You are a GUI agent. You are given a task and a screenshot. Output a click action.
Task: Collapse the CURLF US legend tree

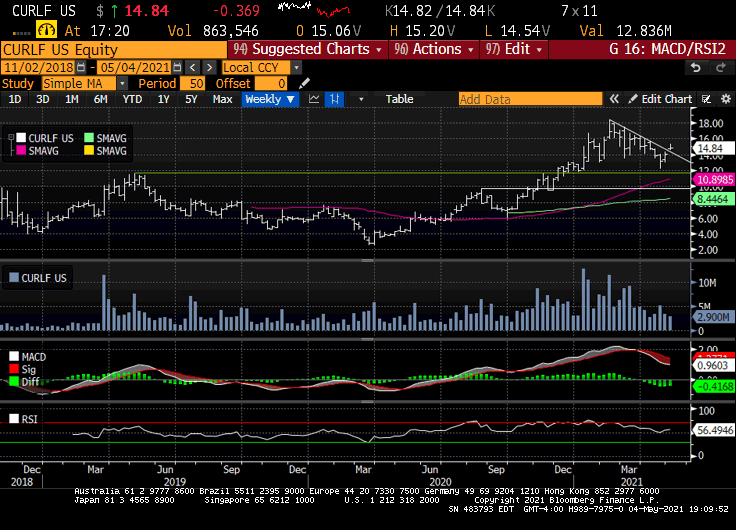pyautogui.click(x=11, y=138)
